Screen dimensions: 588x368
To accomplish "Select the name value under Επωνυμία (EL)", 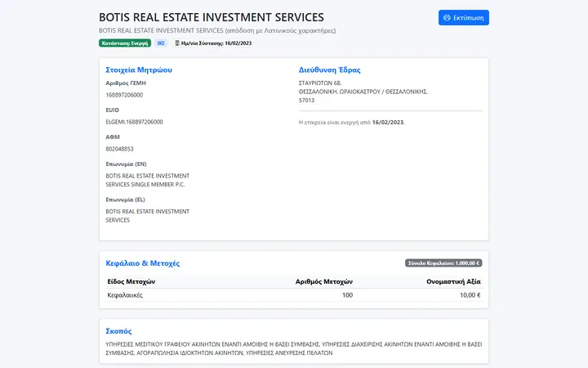I will click(x=147, y=216).
